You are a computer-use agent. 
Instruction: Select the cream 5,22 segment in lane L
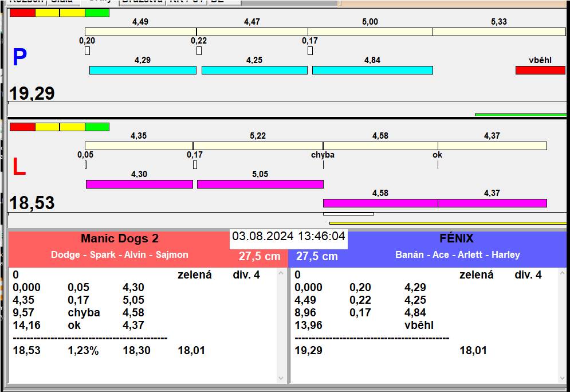(258, 146)
